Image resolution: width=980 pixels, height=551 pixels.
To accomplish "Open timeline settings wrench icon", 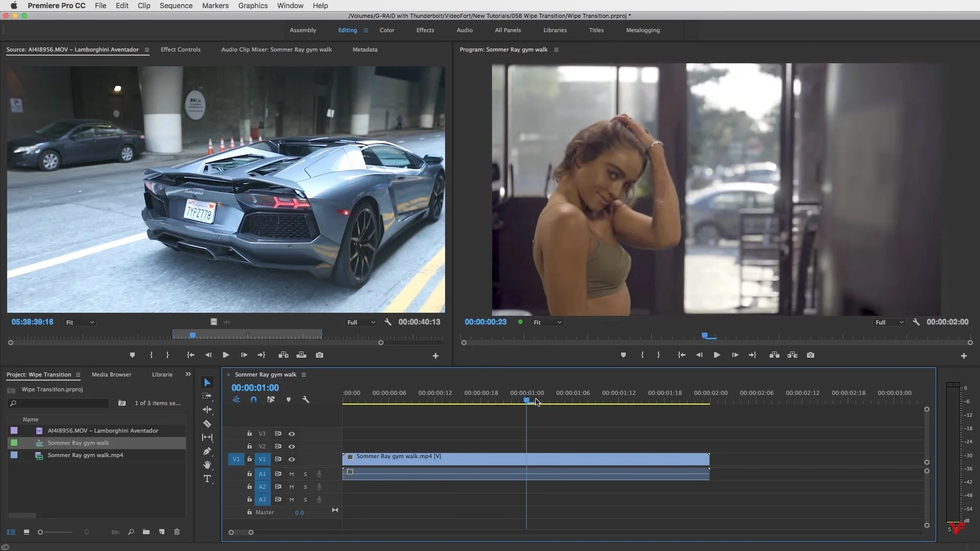I will pyautogui.click(x=306, y=399).
